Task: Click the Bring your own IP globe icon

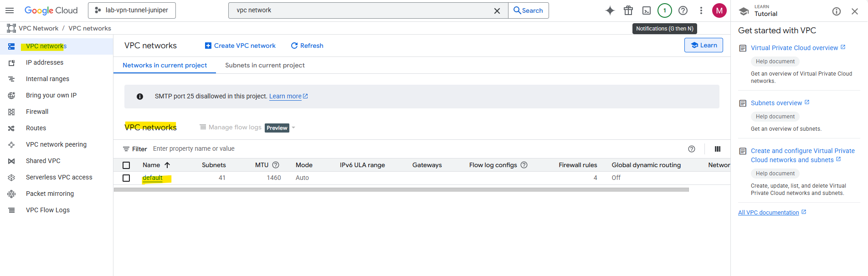Action: 11,96
